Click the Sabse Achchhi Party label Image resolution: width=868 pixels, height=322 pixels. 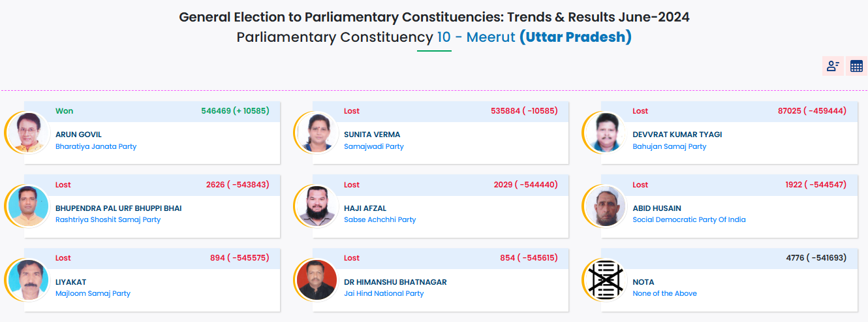380,220
